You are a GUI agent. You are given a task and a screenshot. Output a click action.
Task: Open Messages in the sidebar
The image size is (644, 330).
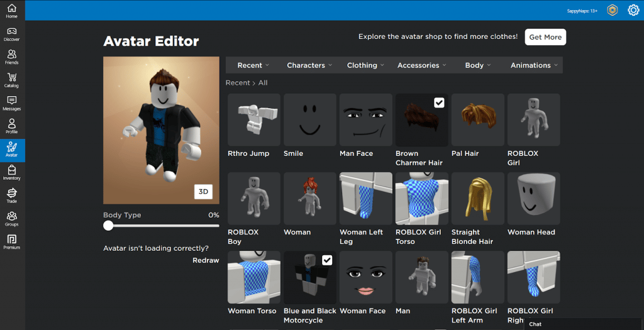(11, 104)
